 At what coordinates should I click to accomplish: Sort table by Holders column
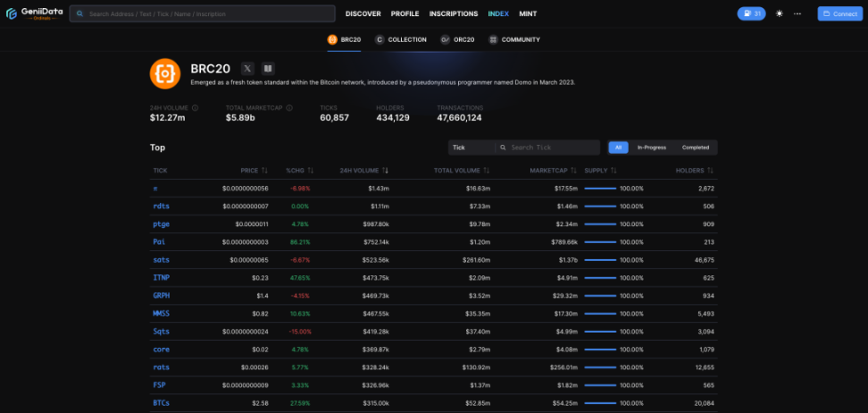point(694,170)
